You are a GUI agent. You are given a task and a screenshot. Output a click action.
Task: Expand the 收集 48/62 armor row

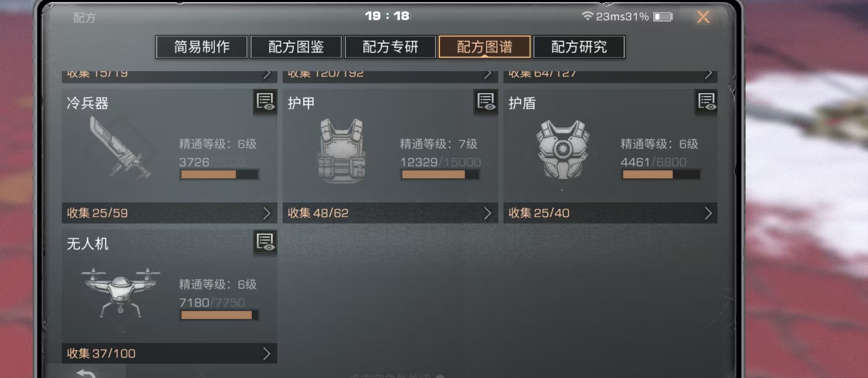pyautogui.click(x=390, y=213)
